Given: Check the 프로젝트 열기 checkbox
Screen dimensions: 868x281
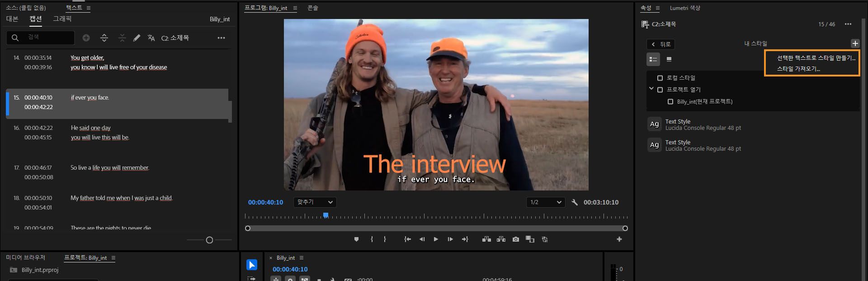Looking at the screenshot, I should point(660,90).
